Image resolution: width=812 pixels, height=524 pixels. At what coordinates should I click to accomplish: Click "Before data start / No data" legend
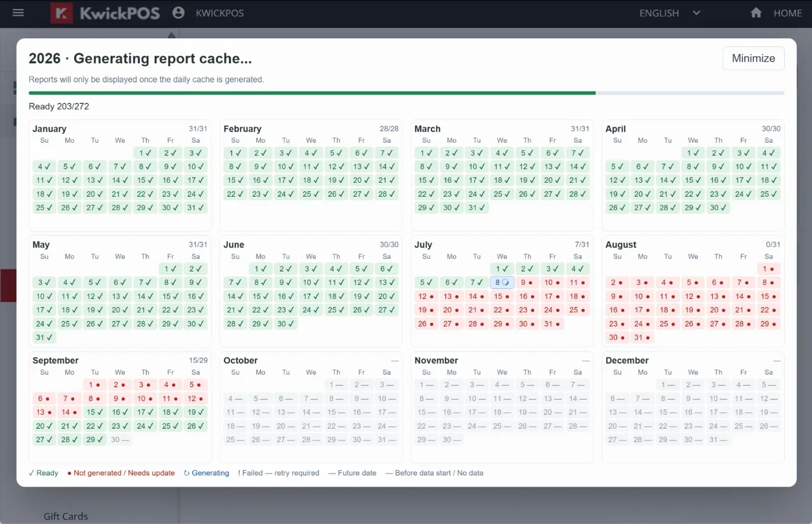pos(434,473)
